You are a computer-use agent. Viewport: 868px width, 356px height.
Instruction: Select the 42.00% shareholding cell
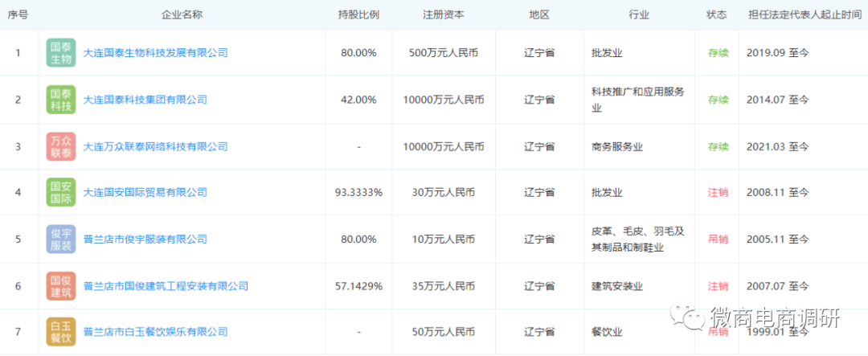coord(358,100)
